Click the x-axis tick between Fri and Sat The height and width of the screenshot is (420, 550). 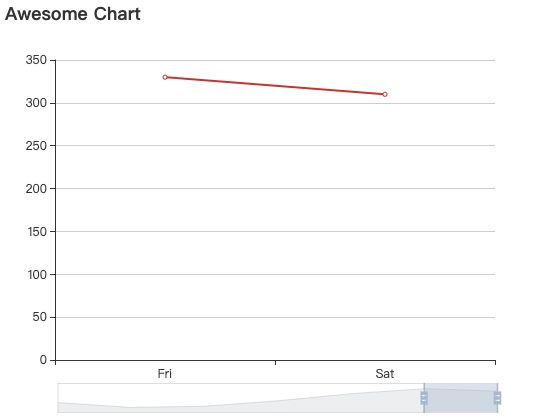(275, 362)
